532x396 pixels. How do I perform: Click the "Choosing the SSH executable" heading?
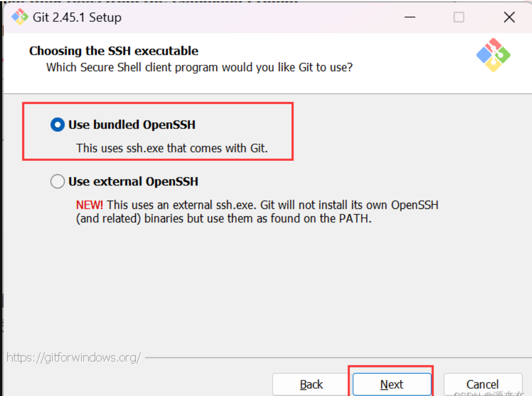tap(113, 51)
